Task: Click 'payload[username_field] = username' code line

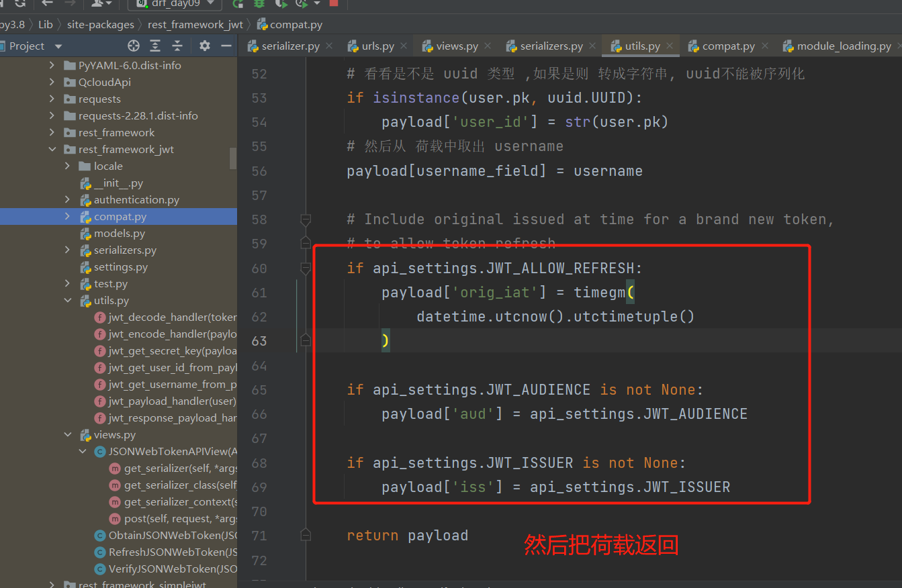Action: [x=494, y=171]
